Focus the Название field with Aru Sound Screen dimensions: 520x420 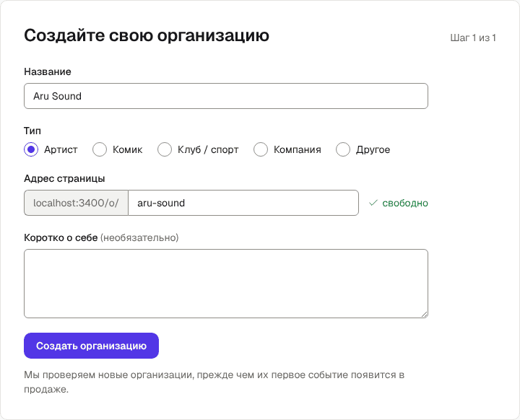coord(226,96)
